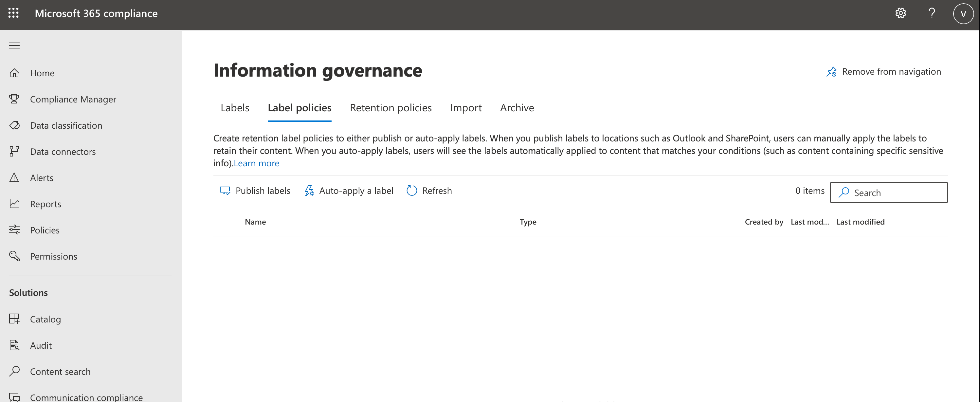Click Auto-apply a label button
Screen dimensions: 980x402
pos(349,191)
